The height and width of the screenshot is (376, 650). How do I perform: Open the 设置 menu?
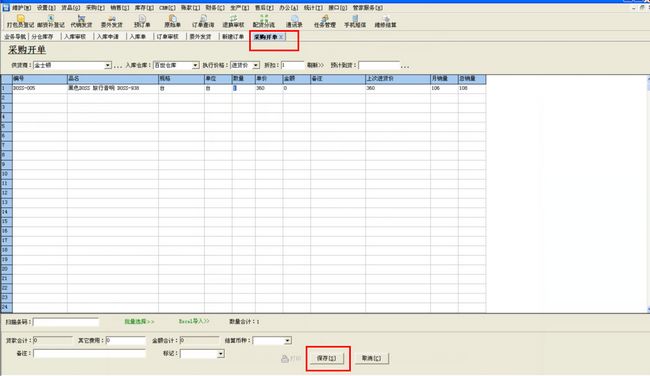[x=46, y=7]
